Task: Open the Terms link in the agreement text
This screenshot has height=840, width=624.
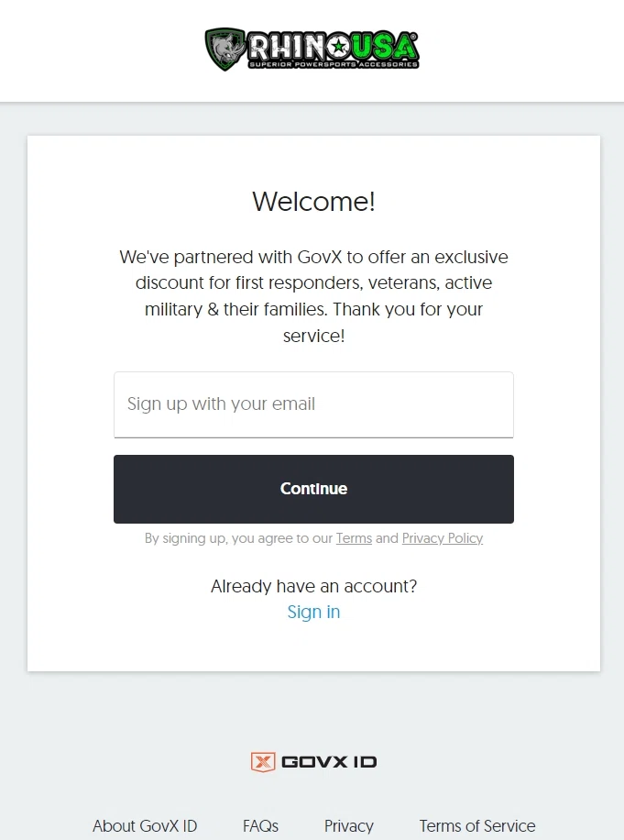Action: tap(354, 538)
